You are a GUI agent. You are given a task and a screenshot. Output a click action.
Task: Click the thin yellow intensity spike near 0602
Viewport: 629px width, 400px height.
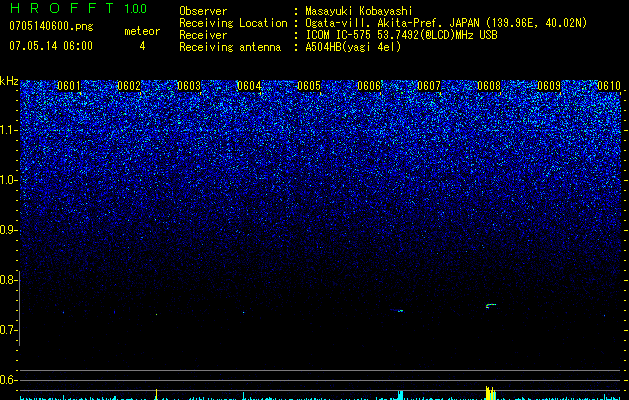[156, 394]
